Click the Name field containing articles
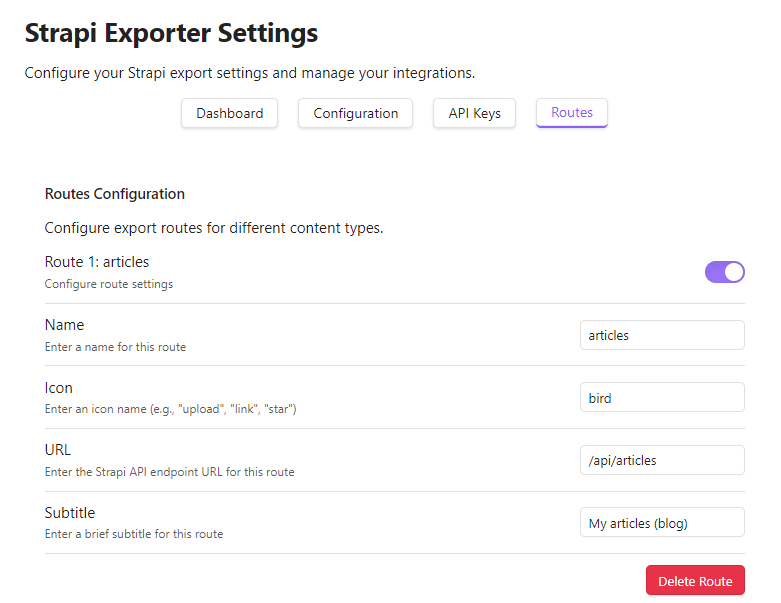 [x=662, y=335]
